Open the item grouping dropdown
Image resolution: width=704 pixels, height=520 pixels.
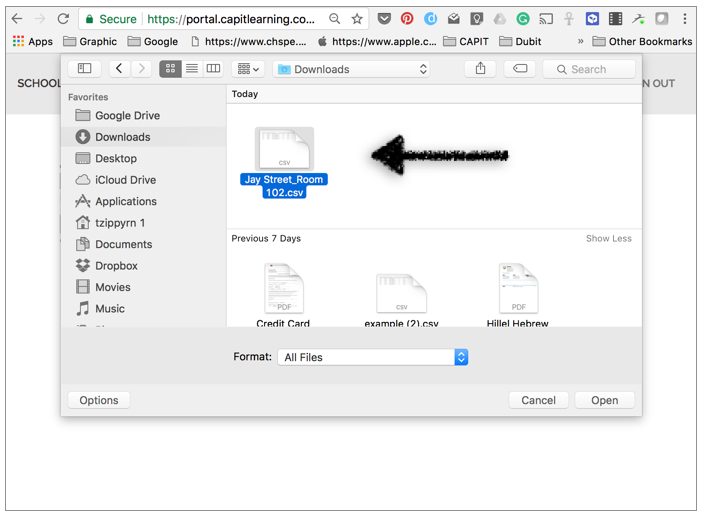[x=248, y=69]
